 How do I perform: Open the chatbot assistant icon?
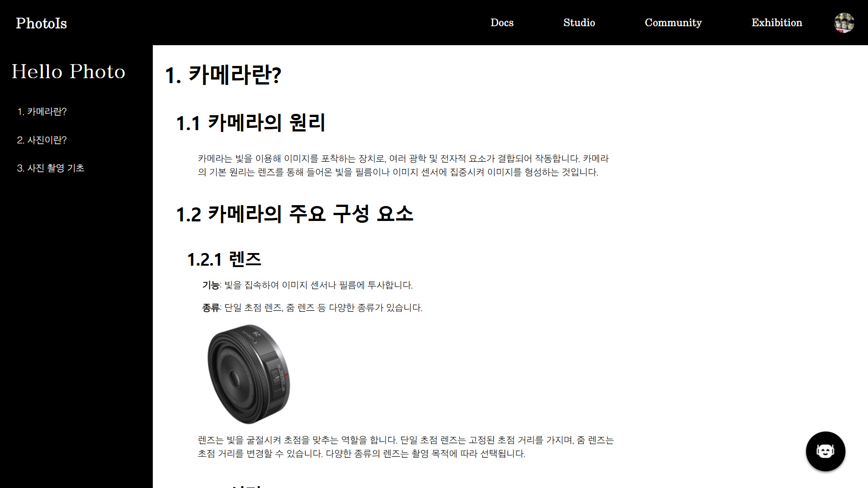pyautogui.click(x=826, y=451)
